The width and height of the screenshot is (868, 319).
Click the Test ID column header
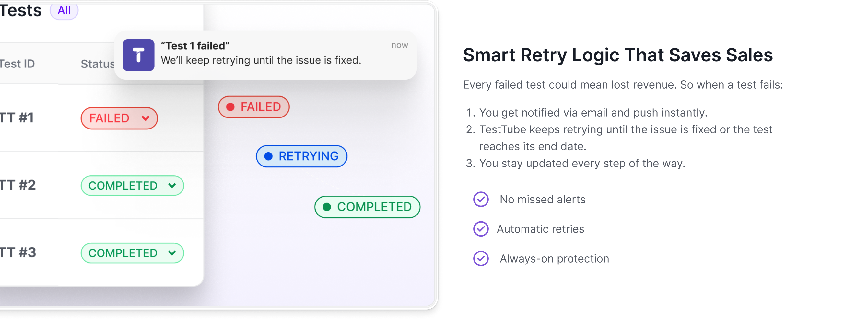click(x=17, y=64)
